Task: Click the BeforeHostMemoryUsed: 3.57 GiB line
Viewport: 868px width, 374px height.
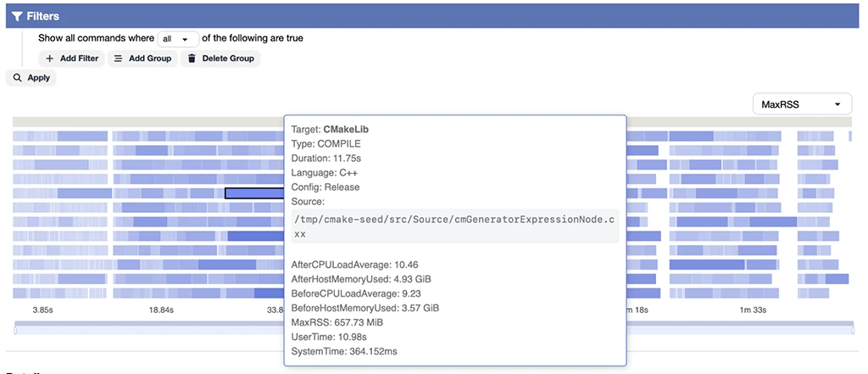Action: pos(366,308)
